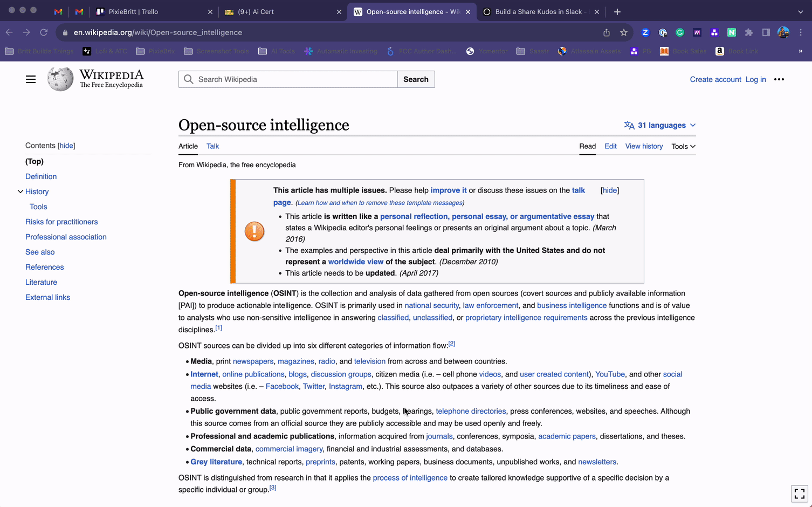Click the languages translate icon
Image resolution: width=812 pixels, height=507 pixels.
pos(629,125)
